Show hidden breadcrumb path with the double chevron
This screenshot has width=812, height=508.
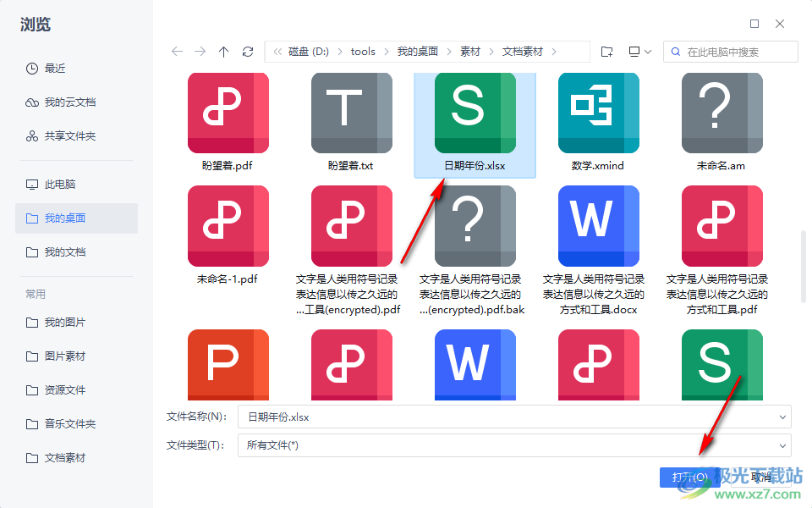click(x=277, y=52)
